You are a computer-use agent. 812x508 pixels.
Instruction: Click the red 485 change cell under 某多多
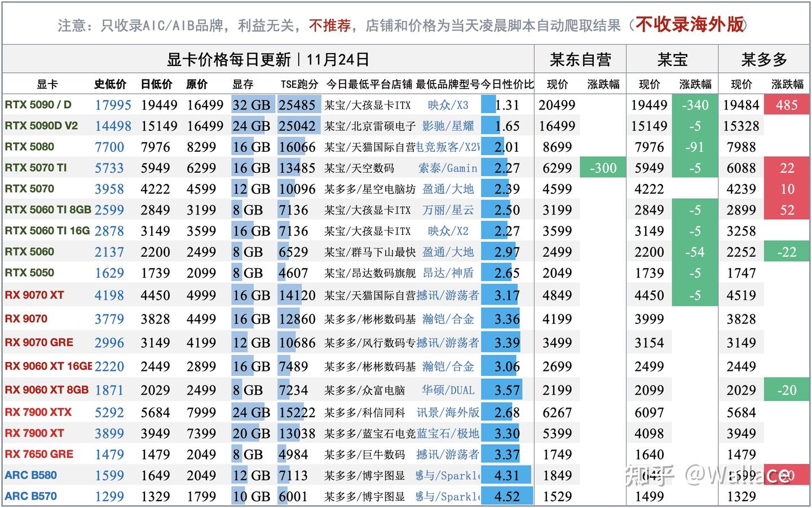tap(787, 104)
